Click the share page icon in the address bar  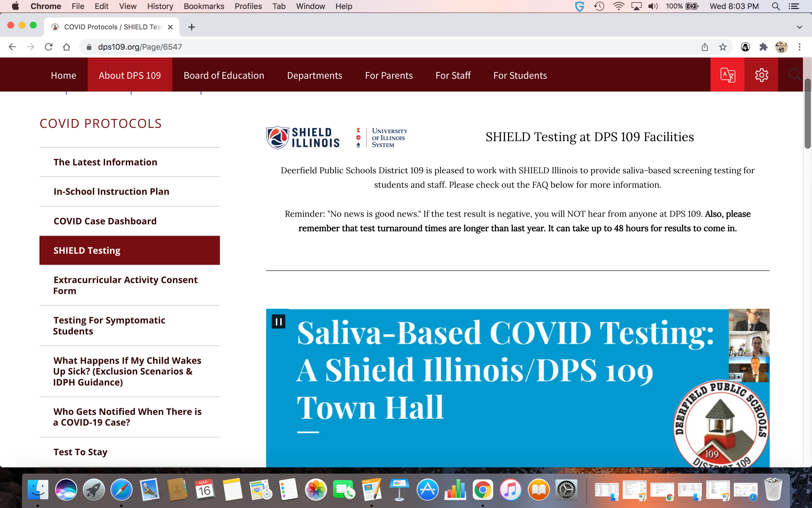click(705, 47)
